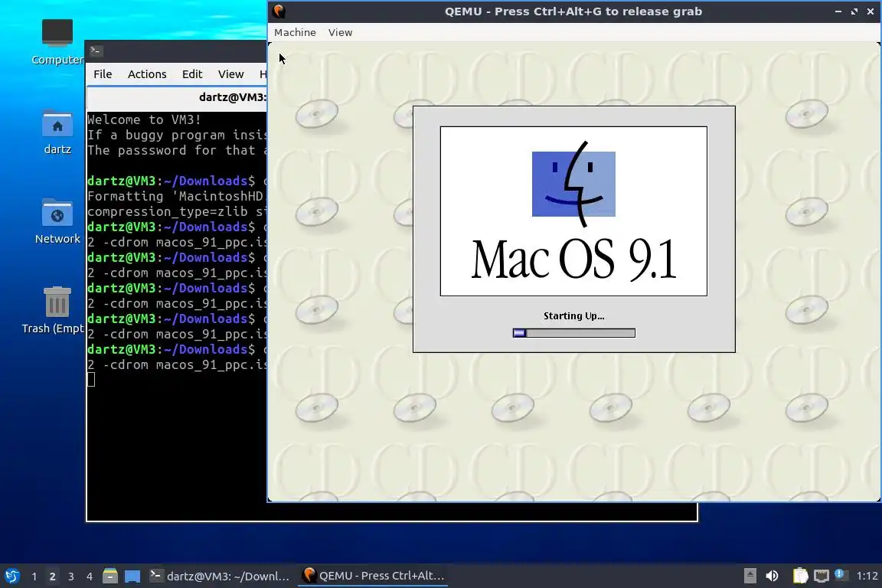Open the Machine menu in QEMU
Viewport: 882px width, 588px height.
[x=295, y=33]
